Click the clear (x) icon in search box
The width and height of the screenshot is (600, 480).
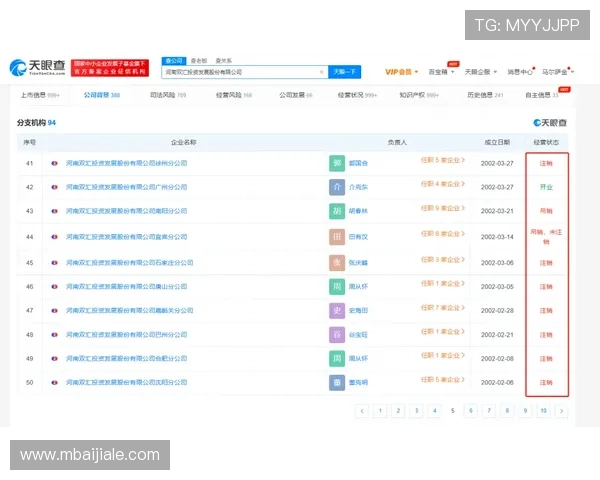pyautogui.click(x=321, y=72)
